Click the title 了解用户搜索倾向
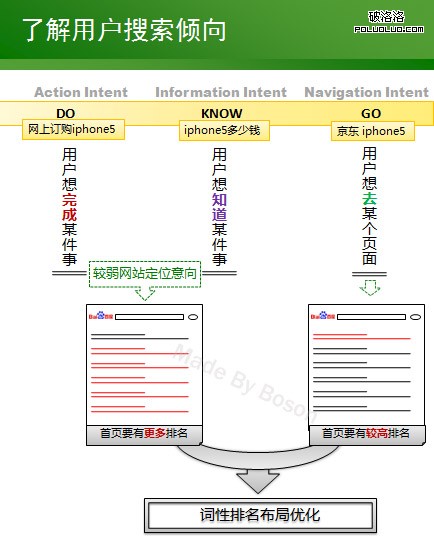This screenshot has width=434, height=544. (124, 31)
